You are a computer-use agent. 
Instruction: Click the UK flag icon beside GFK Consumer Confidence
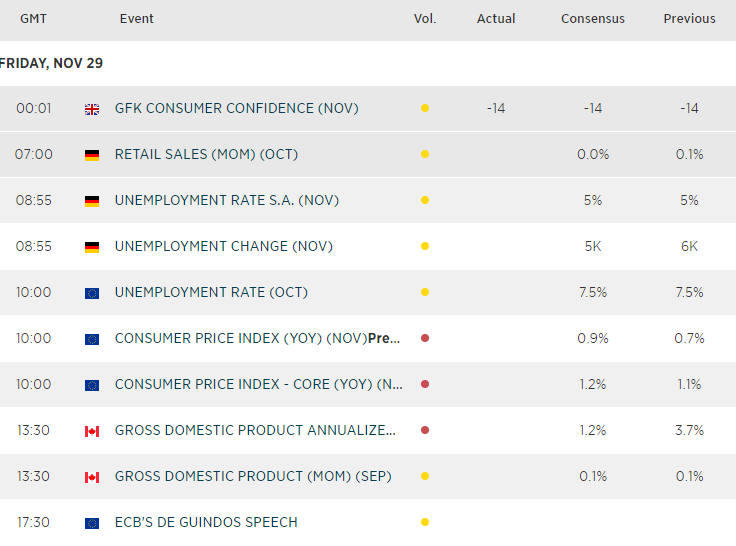point(92,109)
